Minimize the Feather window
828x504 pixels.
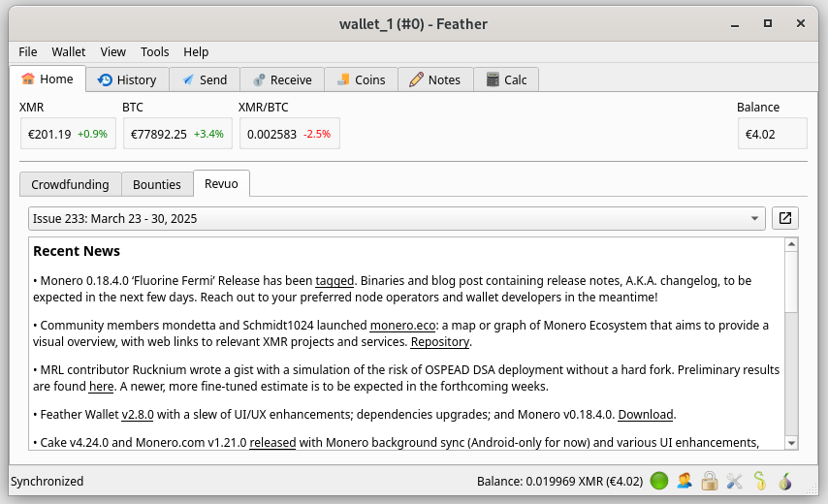coord(735,24)
